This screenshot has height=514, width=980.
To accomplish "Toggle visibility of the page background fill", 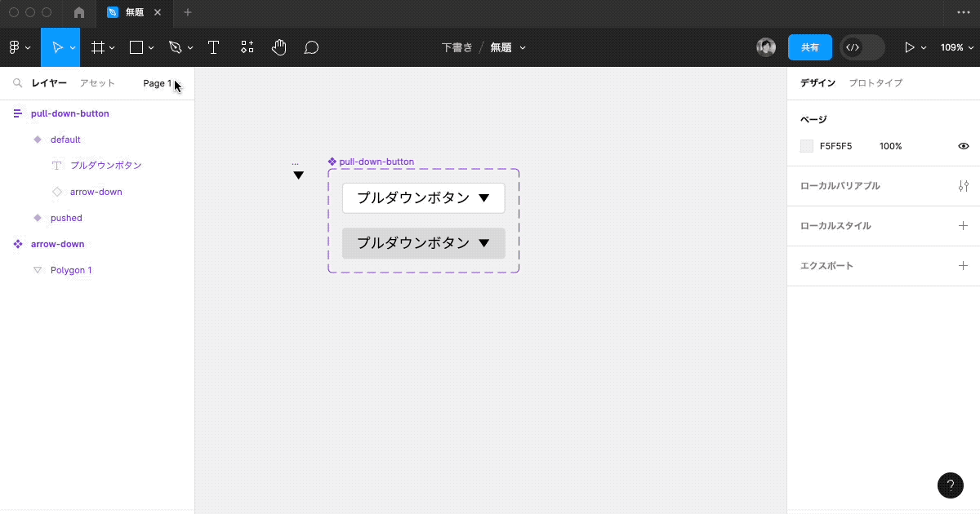I will [x=964, y=146].
